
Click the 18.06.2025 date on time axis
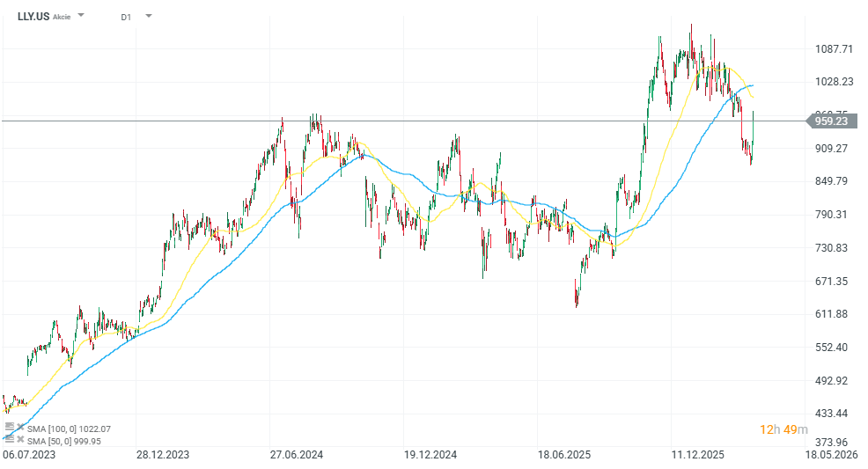point(563,455)
